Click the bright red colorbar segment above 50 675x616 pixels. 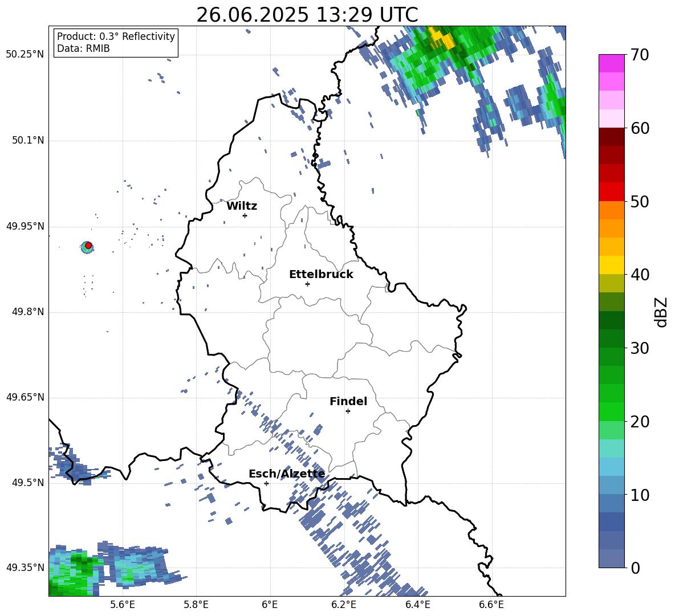[611, 192]
